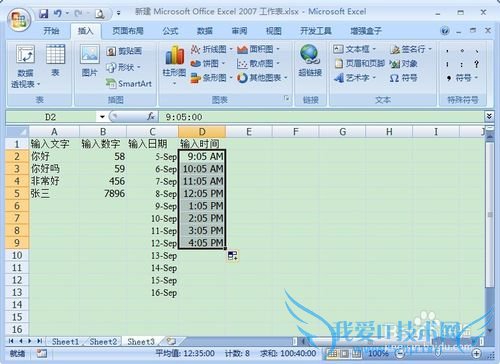The width and height of the screenshot is (500, 364).
Task: Save the workbook from quick access toolbar
Action: [43, 14]
